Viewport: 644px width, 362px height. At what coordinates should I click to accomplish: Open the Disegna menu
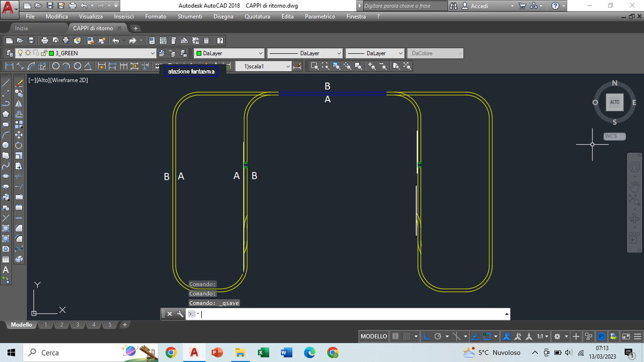(x=223, y=17)
